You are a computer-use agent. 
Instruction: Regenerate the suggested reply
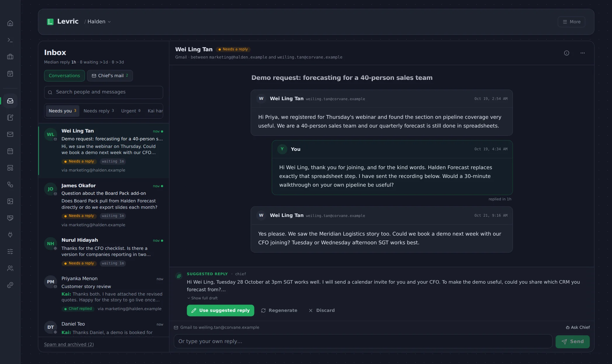coord(279,310)
